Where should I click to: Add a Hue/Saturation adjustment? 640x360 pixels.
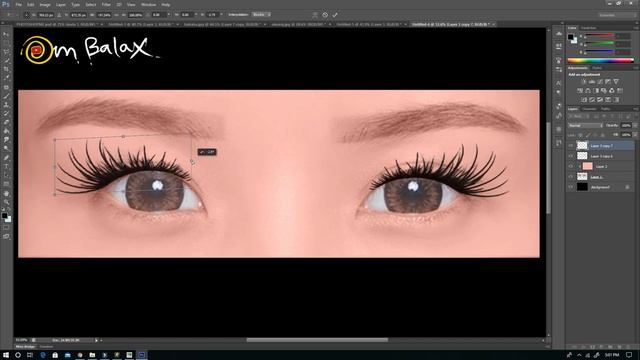tap(580, 91)
